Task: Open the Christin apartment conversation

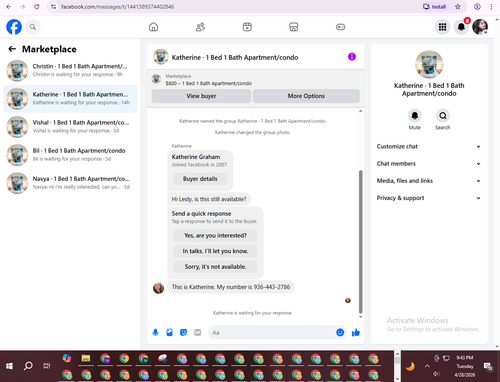Action: point(70,70)
